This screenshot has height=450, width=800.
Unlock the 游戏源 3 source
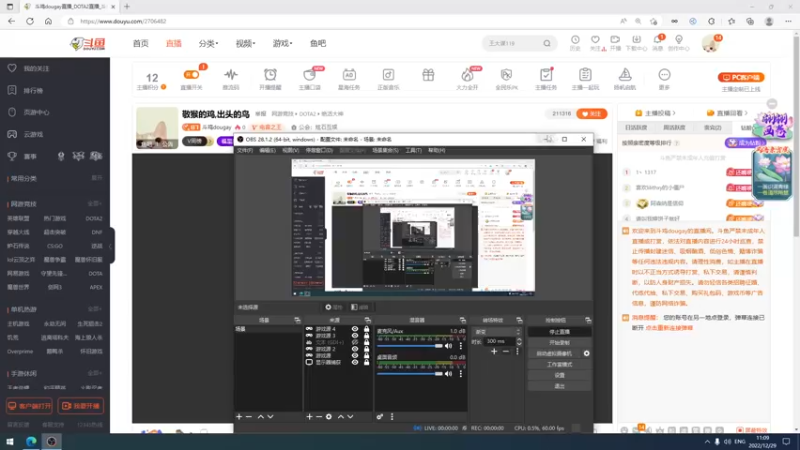pos(366,336)
